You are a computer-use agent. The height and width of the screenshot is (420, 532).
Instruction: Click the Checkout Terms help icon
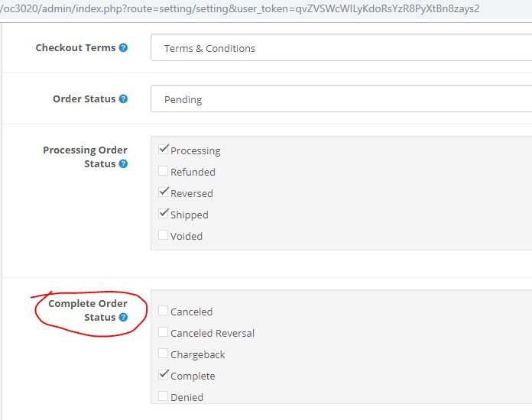pyautogui.click(x=123, y=48)
